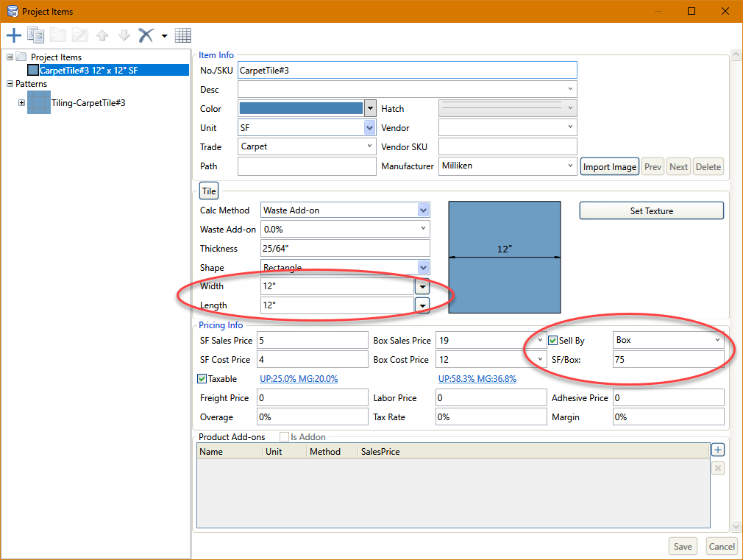743x560 pixels.
Task: Click the Overage field
Action: tap(312, 417)
